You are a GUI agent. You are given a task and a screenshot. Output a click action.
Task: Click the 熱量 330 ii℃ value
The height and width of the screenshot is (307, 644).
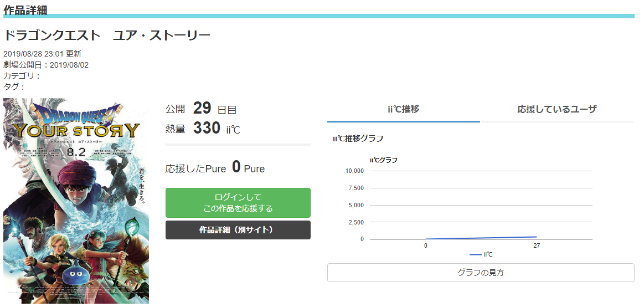click(x=203, y=128)
